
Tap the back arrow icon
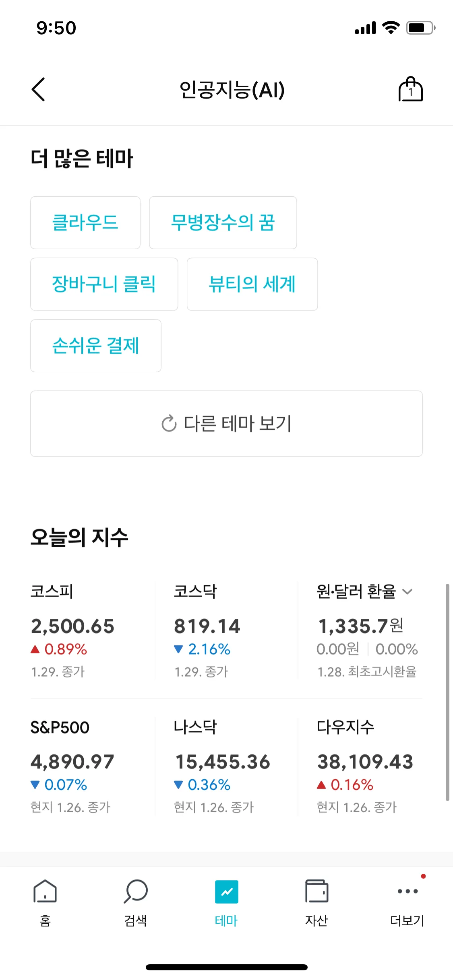(39, 89)
